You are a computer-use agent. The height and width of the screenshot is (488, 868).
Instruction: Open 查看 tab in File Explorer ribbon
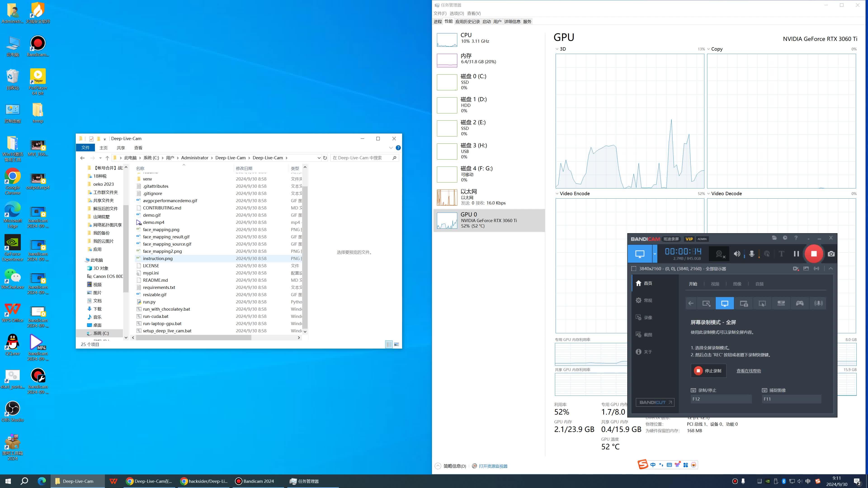pos(138,148)
